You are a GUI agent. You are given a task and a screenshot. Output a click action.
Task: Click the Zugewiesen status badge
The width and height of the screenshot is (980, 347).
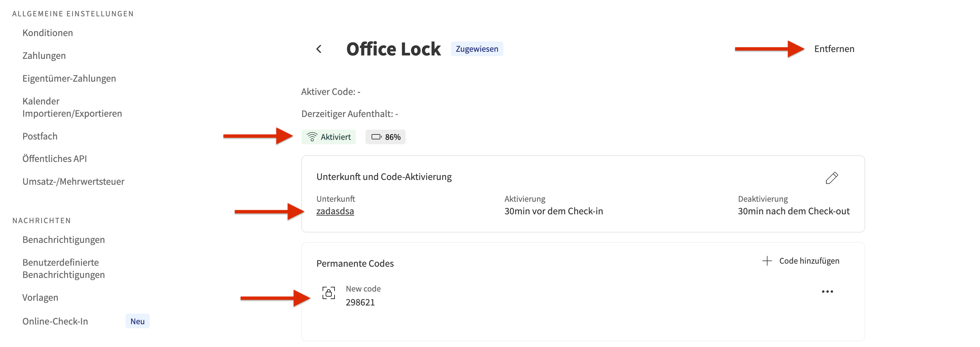477,49
